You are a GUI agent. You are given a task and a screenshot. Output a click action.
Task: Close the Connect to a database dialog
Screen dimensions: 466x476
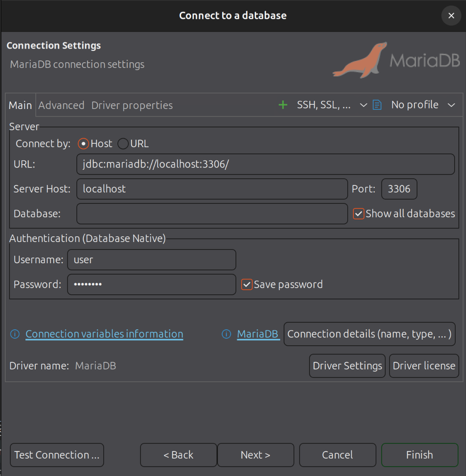451,16
